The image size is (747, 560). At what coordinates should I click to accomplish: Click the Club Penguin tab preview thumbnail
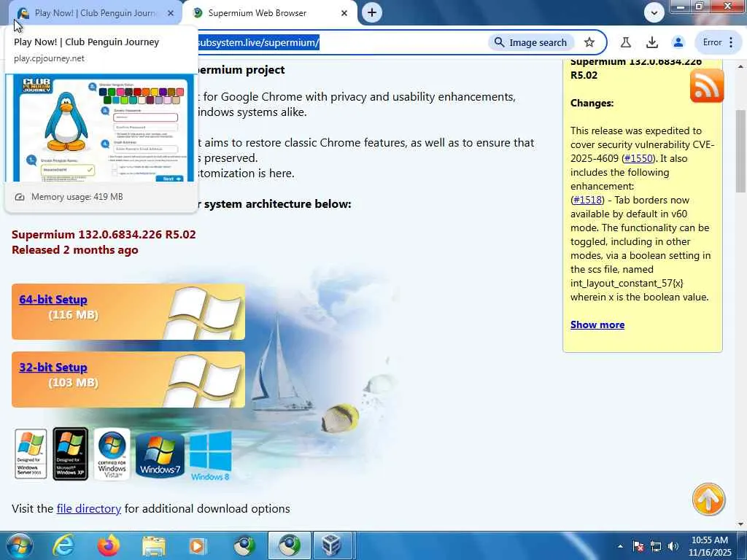pyautogui.click(x=100, y=128)
